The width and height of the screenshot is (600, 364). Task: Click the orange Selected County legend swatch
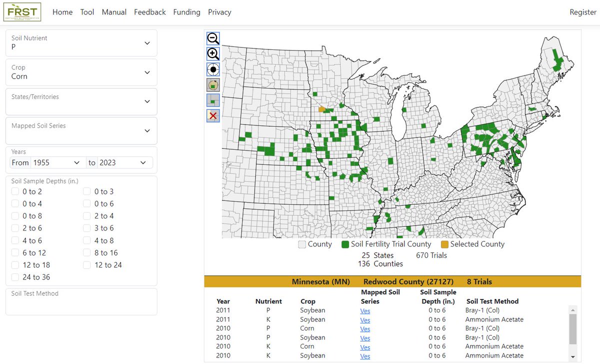[444, 244]
